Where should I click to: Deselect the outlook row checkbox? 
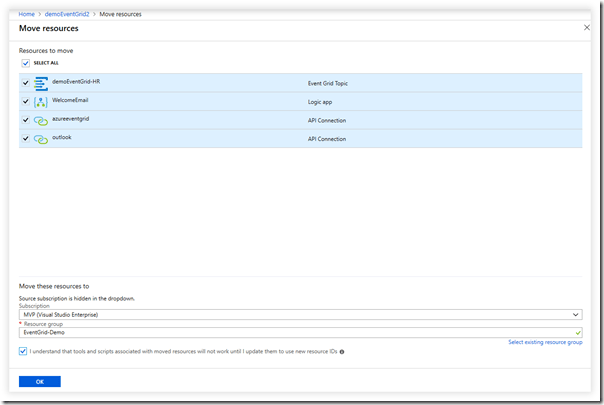(25, 139)
